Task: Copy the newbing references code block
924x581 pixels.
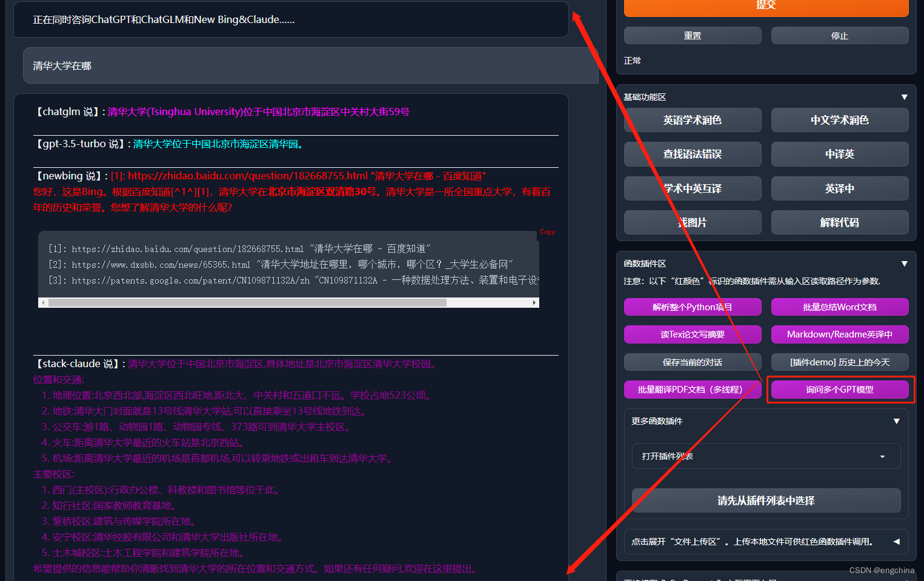Action: point(547,232)
